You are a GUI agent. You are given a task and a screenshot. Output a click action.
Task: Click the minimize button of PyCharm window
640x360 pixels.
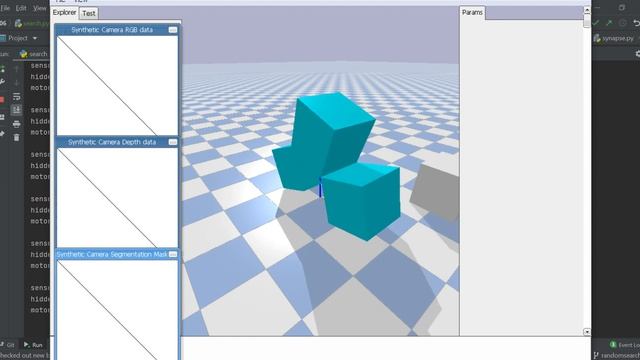click(x=598, y=8)
